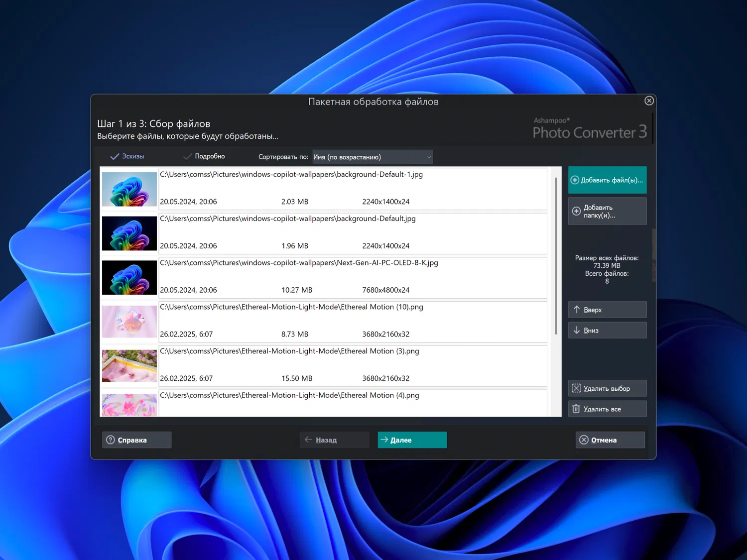Click the background-Default.jpg file path
The height and width of the screenshot is (560, 747).
point(288,219)
